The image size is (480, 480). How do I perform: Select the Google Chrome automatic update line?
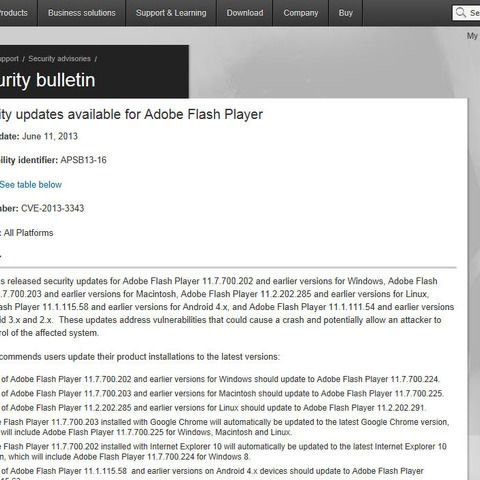pyautogui.click(x=225, y=427)
